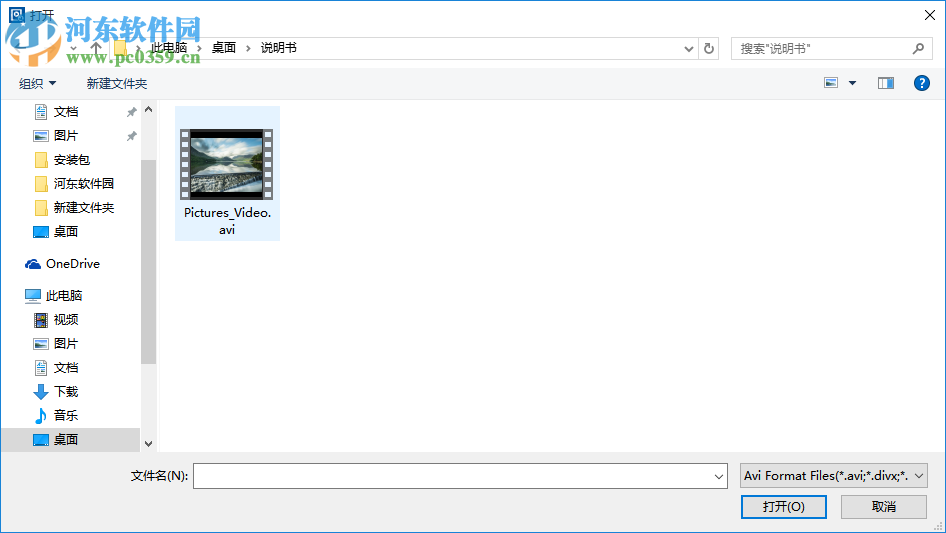The height and width of the screenshot is (533, 946).
Task: Open the 组织 menu
Action: pyautogui.click(x=37, y=83)
